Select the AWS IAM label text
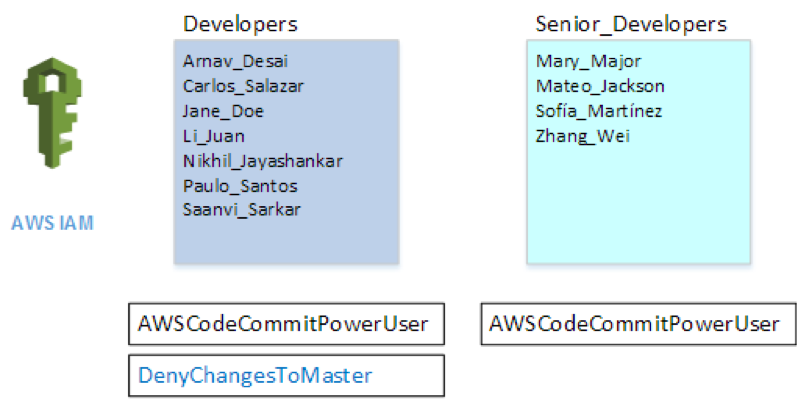Screen dimensions: 797x402 tap(52, 222)
